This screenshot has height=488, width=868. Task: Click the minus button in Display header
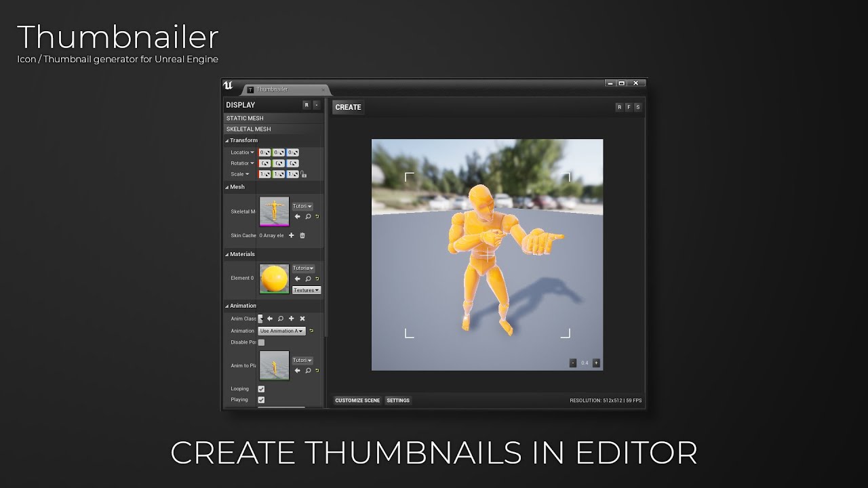point(316,105)
